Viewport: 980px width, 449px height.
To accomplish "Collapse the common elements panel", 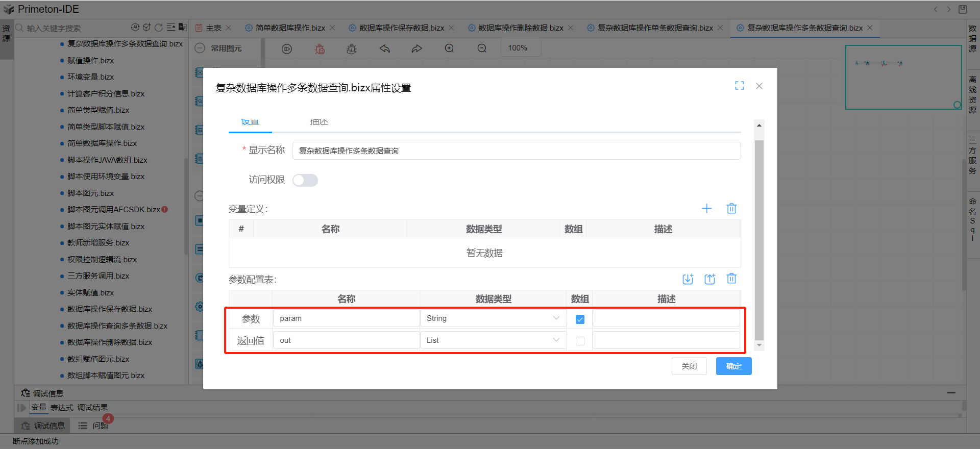I will [x=200, y=48].
